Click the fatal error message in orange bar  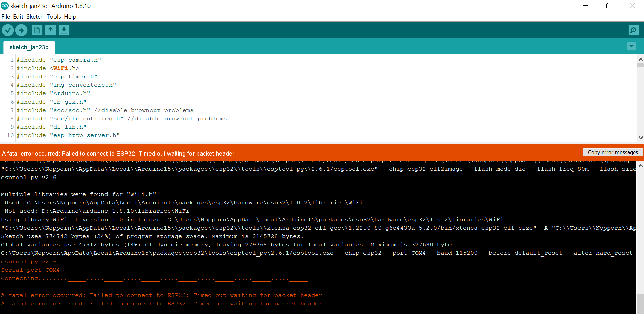118,154
